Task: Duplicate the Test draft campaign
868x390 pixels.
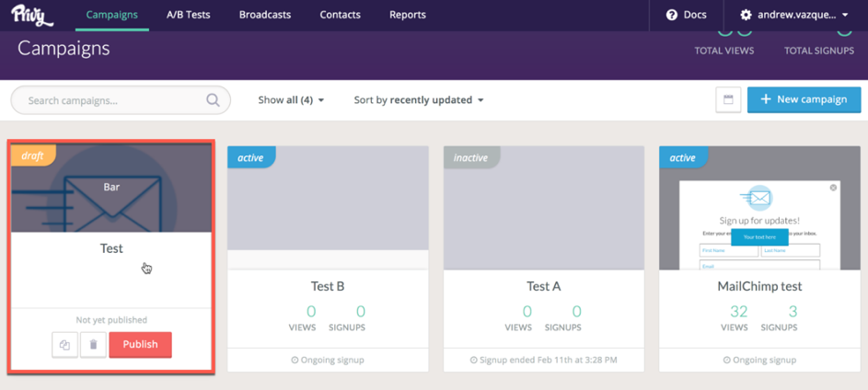Action: click(64, 345)
